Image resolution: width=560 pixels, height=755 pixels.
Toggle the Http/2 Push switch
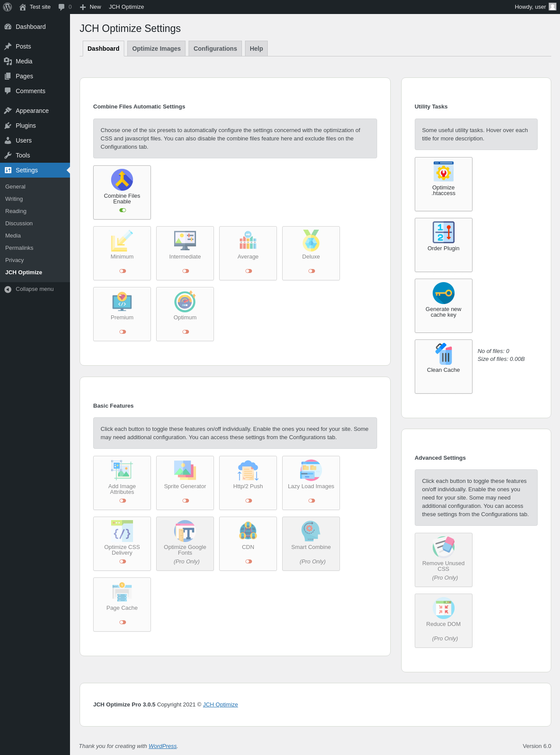tap(248, 501)
